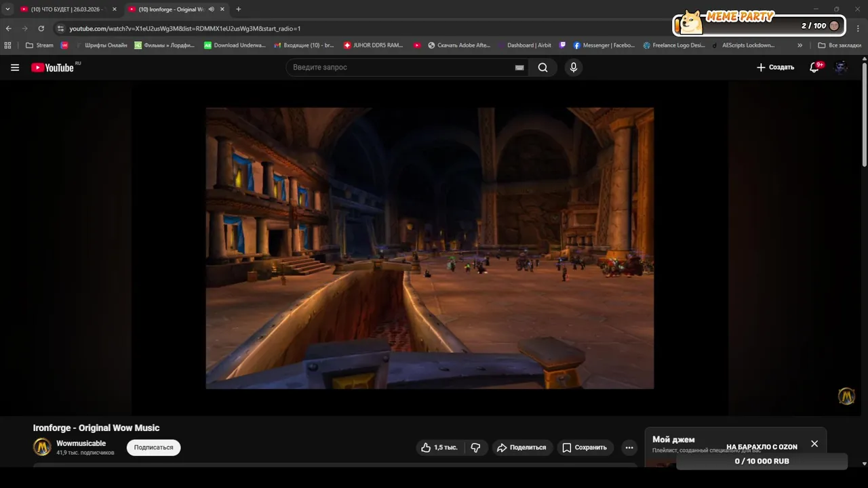
Task: Close the ЧТО БУДЕТ tab
Action: [114, 9]
